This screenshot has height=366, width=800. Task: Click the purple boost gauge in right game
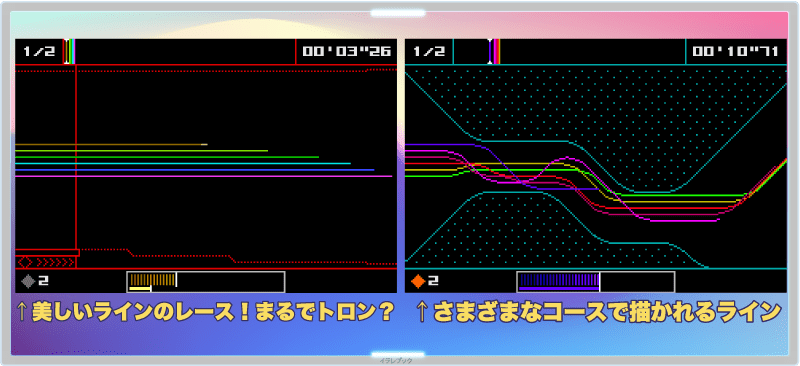pyautogui.click(x=595, y=282)
